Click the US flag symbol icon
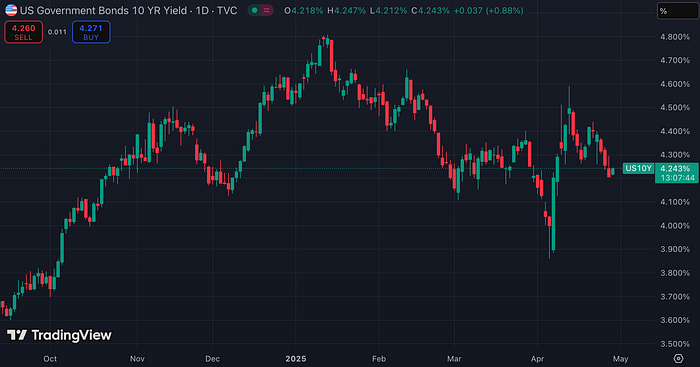This screenshot has height=367, width=700. pyautogui.click(x=11, y=10)
